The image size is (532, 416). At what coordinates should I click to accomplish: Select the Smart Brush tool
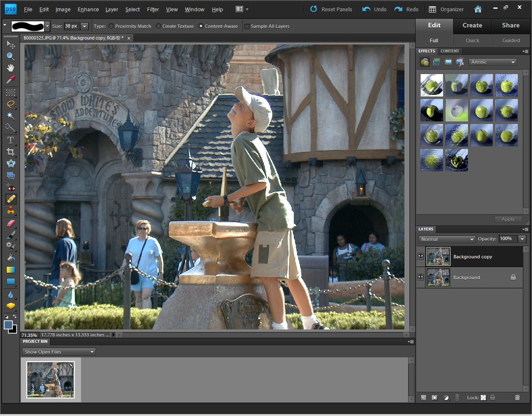10,246
